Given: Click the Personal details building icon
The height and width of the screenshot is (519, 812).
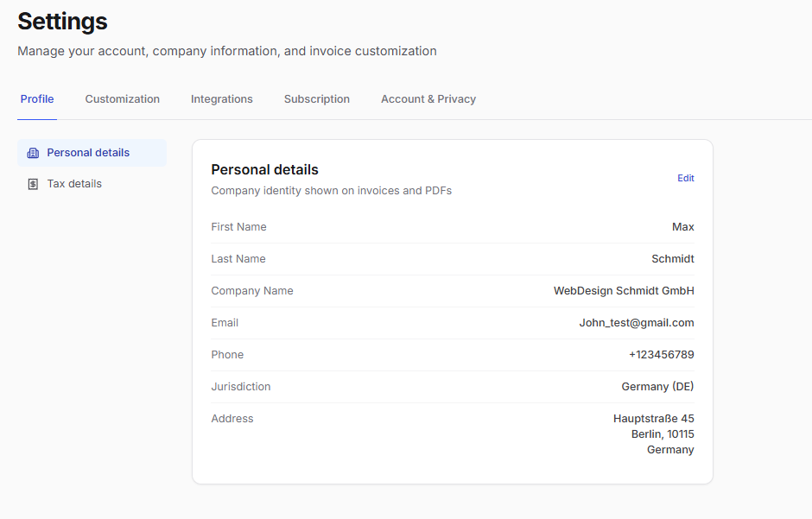Looking at the screenshot, I should point(33,153).
